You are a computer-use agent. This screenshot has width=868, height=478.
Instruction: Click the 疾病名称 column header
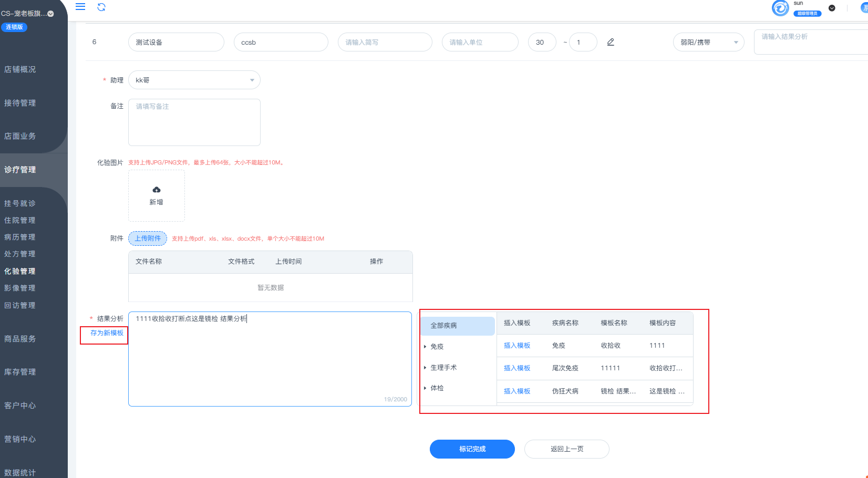tap(565, 323)
